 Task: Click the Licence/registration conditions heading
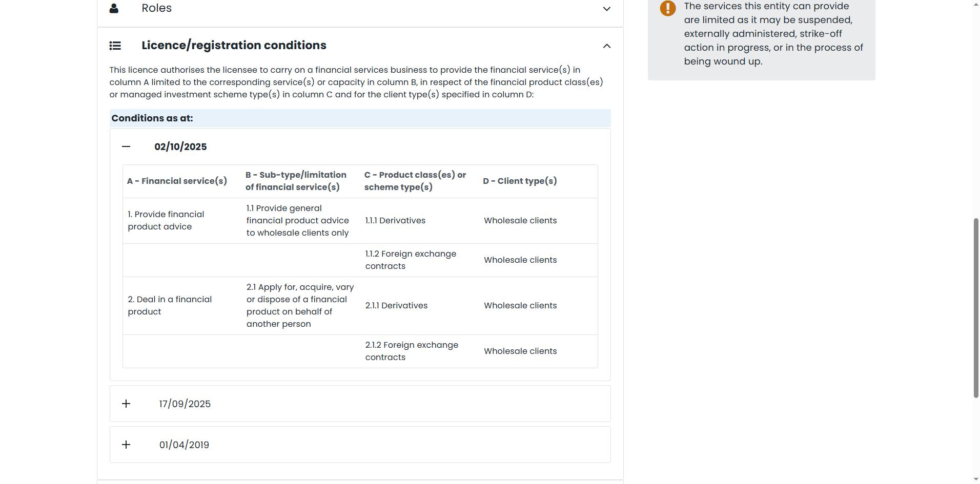(234, 46)
